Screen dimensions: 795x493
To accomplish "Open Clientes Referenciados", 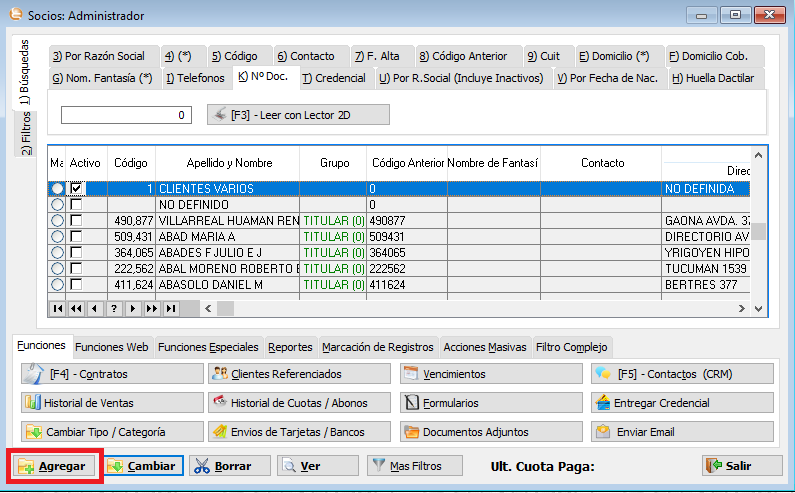I will (x=299, y=374).
